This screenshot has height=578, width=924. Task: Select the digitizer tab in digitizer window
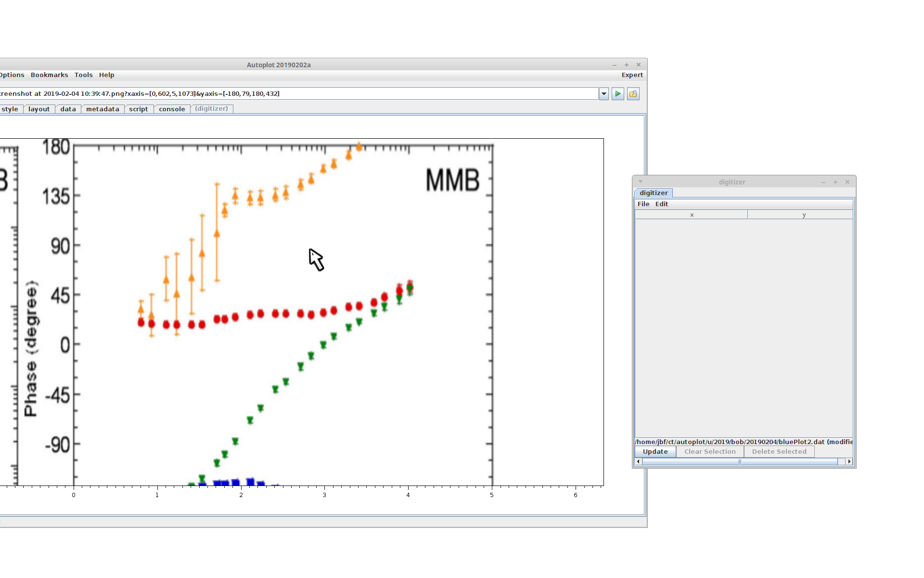[654, 193]
